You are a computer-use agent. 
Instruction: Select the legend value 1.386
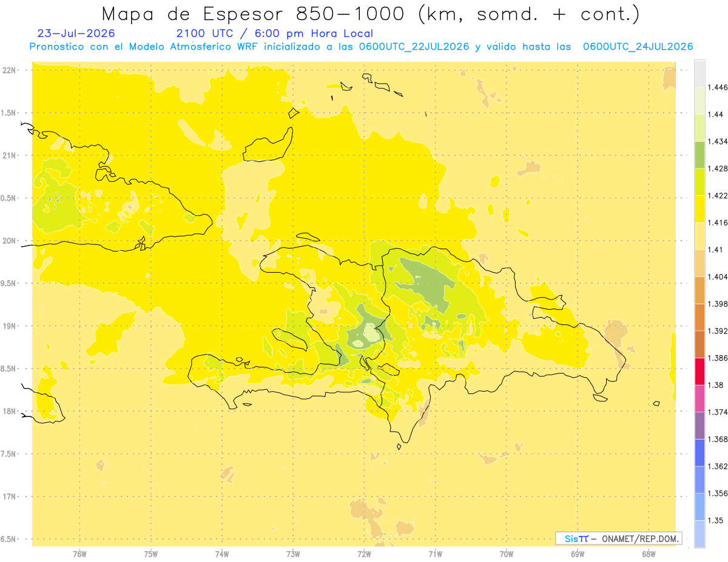[x=718, y=358]
